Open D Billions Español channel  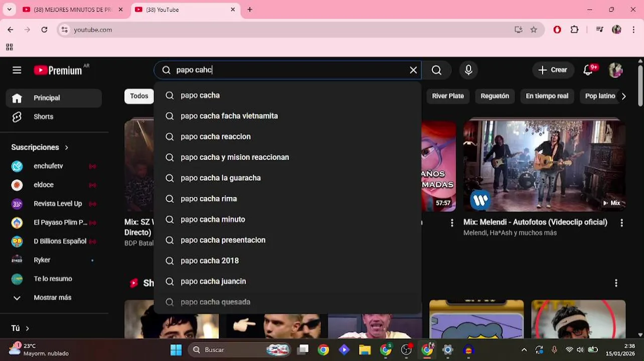[54, 241]
